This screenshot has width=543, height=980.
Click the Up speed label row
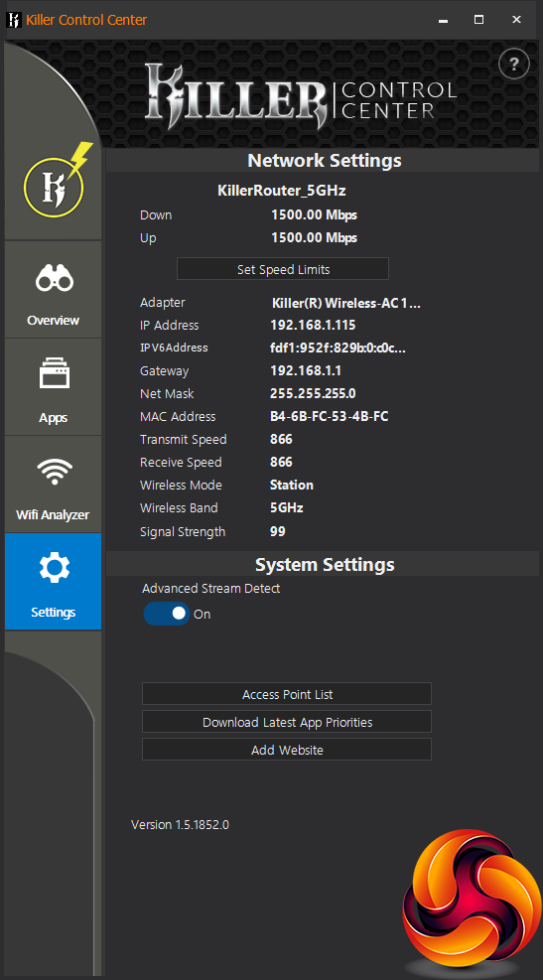point(148,238)
